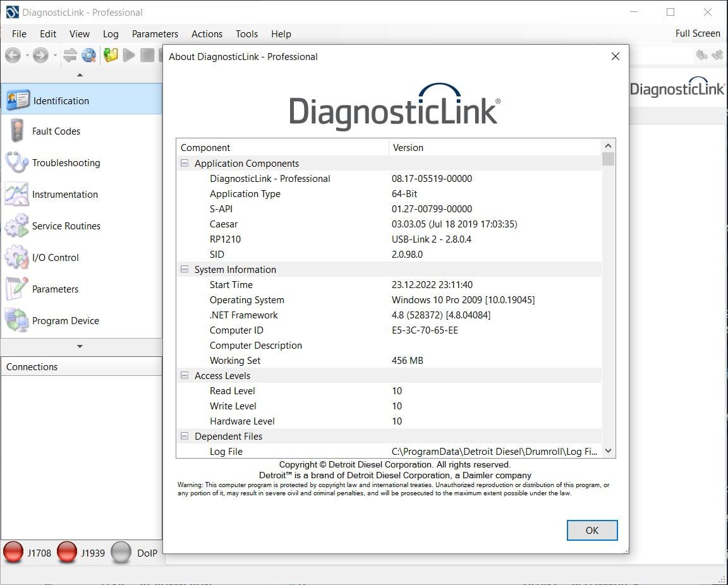The height and width of the screenshot is (585, 728).
Task: Click the gray DoIP status indicator
Action: (x=121, y=552)
